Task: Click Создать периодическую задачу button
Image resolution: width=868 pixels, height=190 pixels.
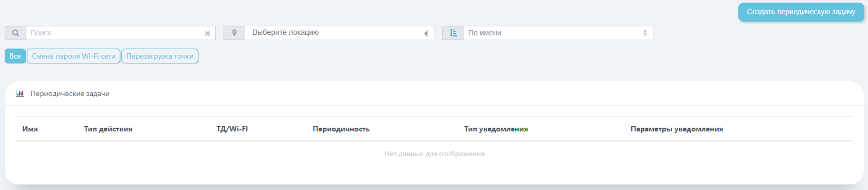Action: point(801,12)
